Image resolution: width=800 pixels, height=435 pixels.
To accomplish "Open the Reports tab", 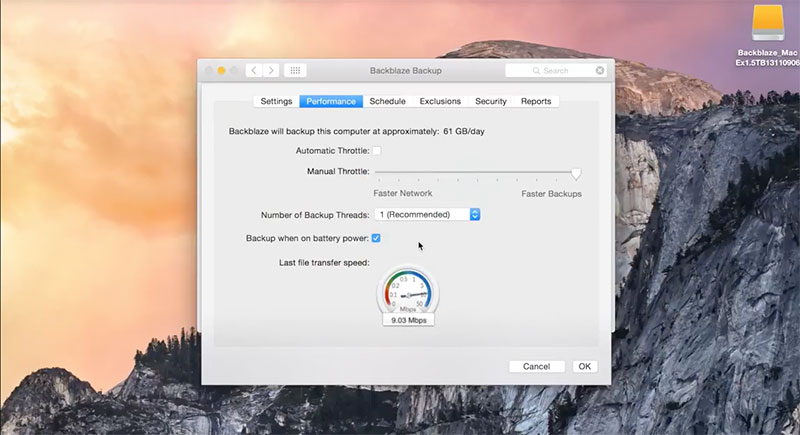I will point(536,101).
